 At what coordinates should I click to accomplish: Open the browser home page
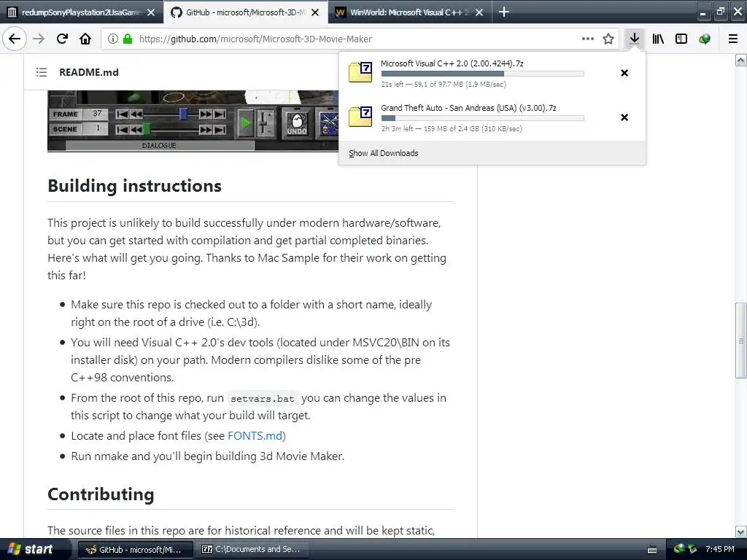coord(85,39)
